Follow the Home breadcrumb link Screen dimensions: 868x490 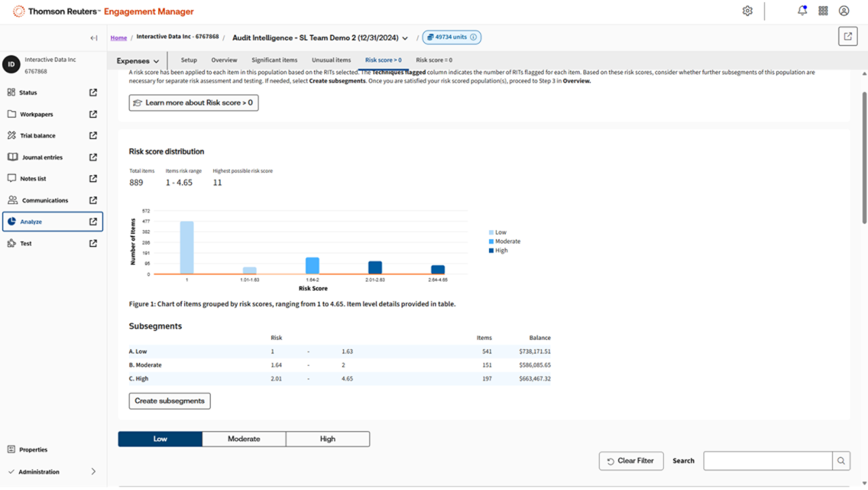click(119, 38)
